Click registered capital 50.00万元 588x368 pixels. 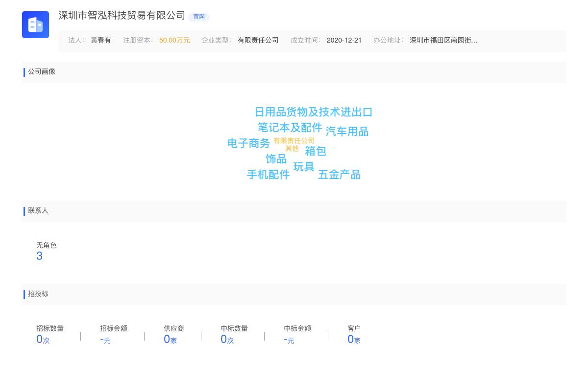[x=174, y=41]
